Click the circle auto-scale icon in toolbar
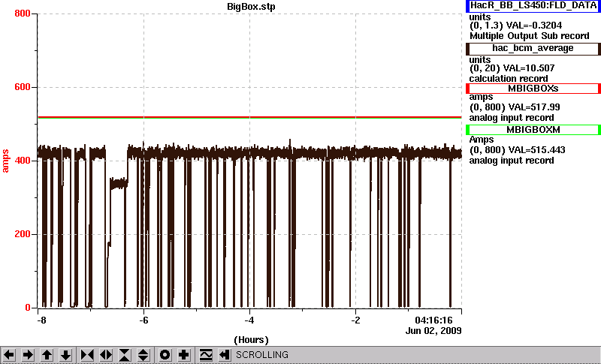 coord(165,355)
